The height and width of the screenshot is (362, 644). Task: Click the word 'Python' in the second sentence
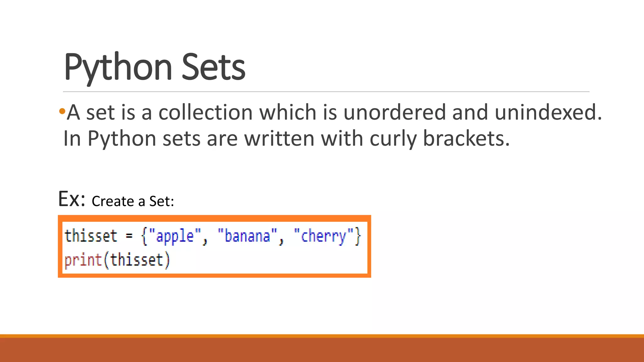pos(122,139)
